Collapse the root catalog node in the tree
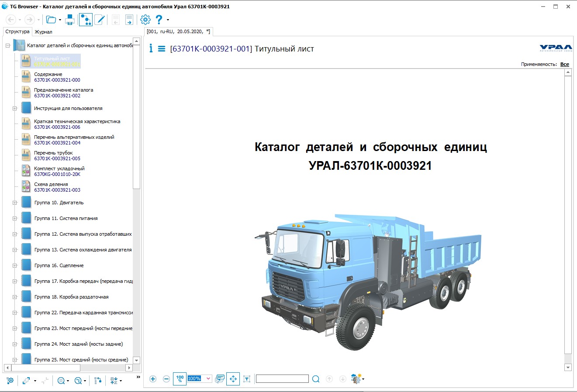Screen dimensions: 577x392 pos(8,45)
